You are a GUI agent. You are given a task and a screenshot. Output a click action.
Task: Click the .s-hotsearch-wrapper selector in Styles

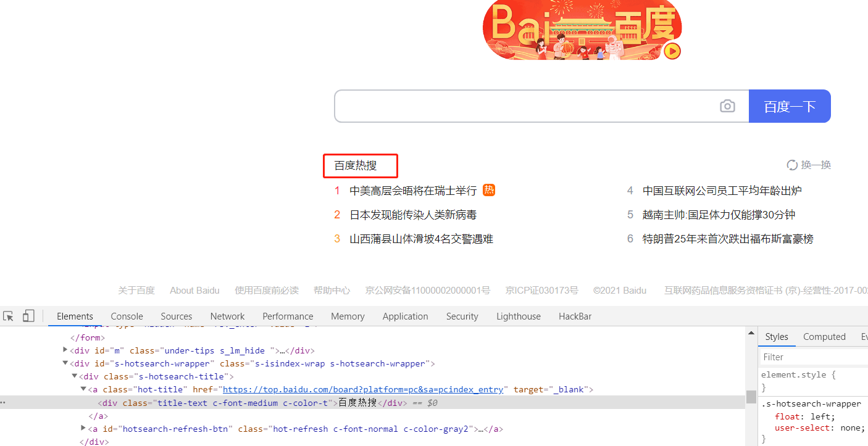tap(811, 403)
